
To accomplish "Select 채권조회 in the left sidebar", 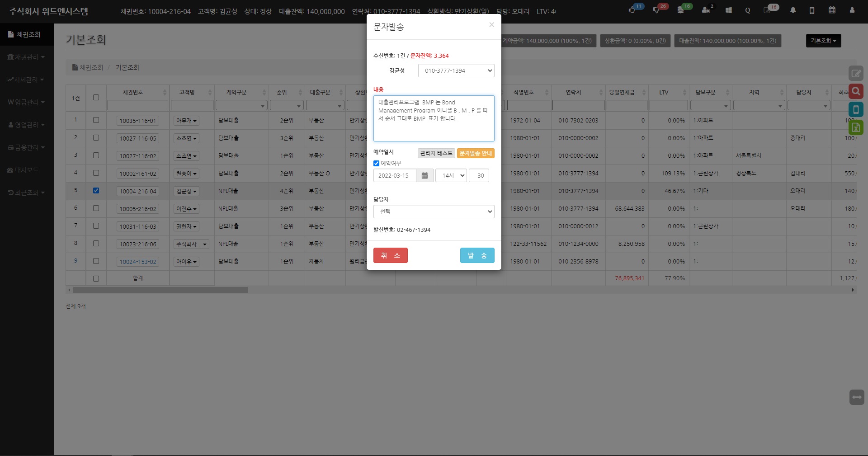I will (27, 34).
